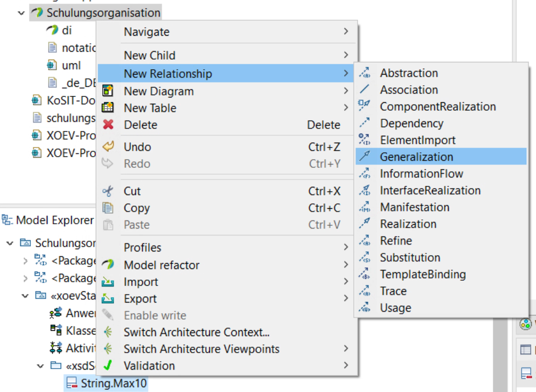Choose Cut from the context menu
The height and width of the screenshot is (392, 536).
(226, 191)
